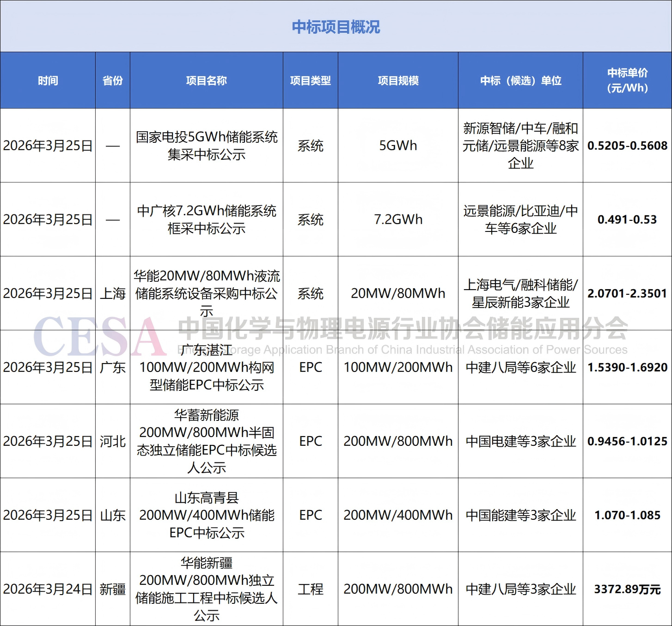
Task: Click the 中广核7.2GWh储能系统 project cell
Action: [x=206, y=219]
